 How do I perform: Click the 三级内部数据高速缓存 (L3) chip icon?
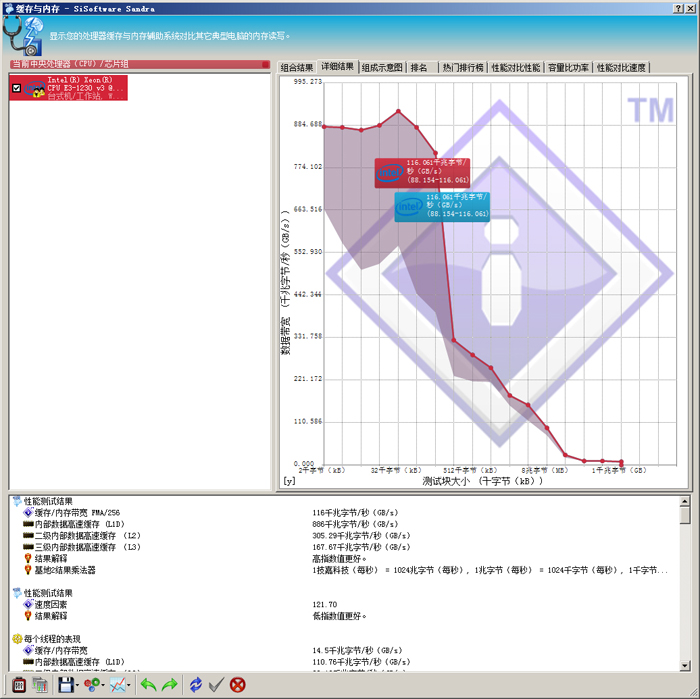(28, 547)
